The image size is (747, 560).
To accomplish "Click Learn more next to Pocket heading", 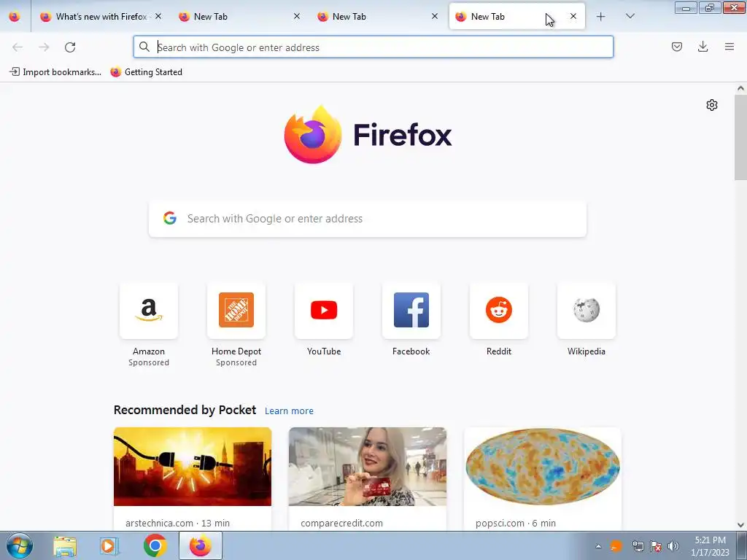I will click(x=289, y=411).
